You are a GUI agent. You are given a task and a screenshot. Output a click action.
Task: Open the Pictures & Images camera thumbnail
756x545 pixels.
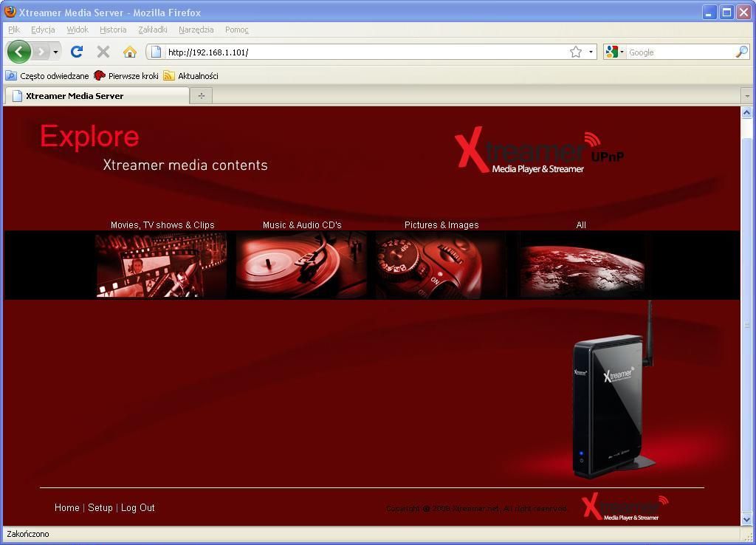pos(441,265)
